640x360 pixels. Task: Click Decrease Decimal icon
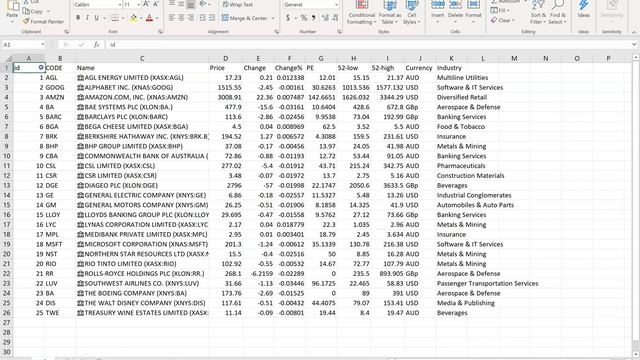click(335, 18)
